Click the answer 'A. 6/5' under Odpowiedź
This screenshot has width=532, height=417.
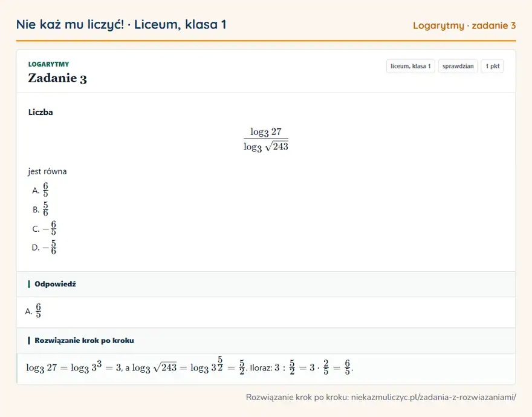point(33,310)
